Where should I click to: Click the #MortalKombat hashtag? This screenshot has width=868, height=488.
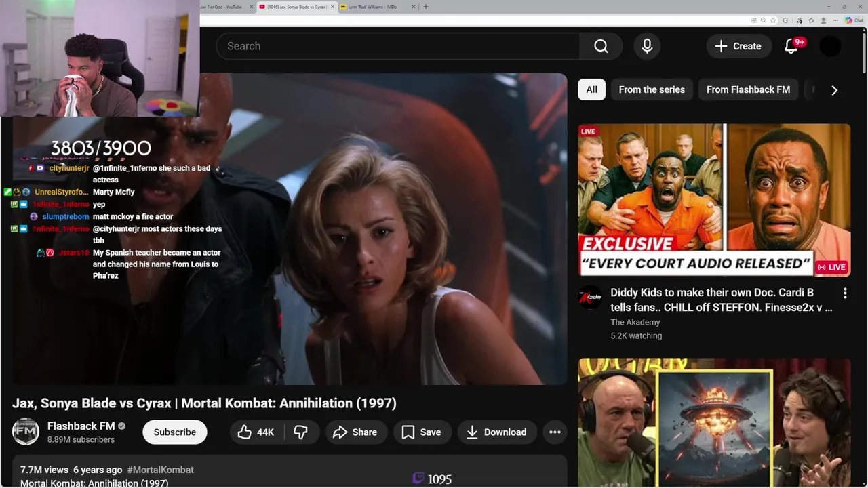coord(160,470)
